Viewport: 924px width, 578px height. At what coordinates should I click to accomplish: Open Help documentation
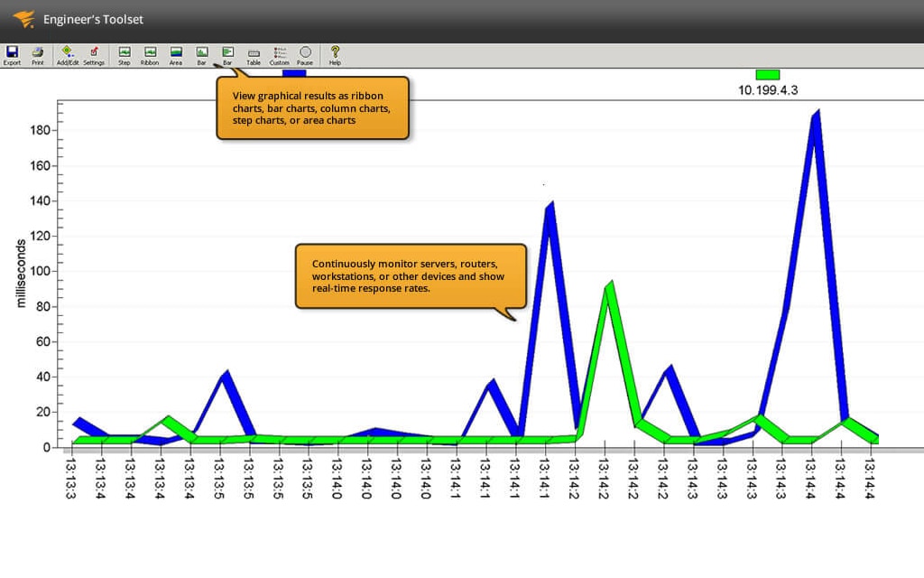(334, 54)
